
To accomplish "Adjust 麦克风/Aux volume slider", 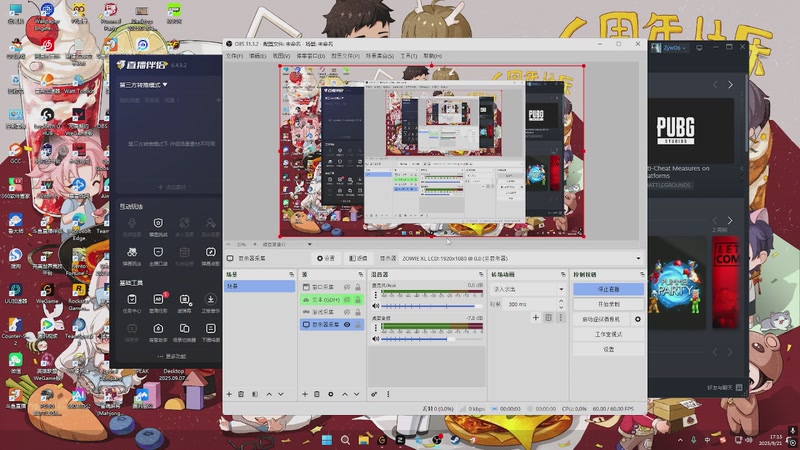I will pyautogui.click(x=432, y=306).
